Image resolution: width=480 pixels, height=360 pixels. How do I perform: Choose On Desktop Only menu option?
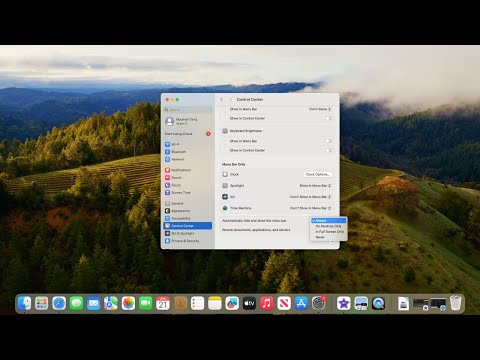coord(329,226)
